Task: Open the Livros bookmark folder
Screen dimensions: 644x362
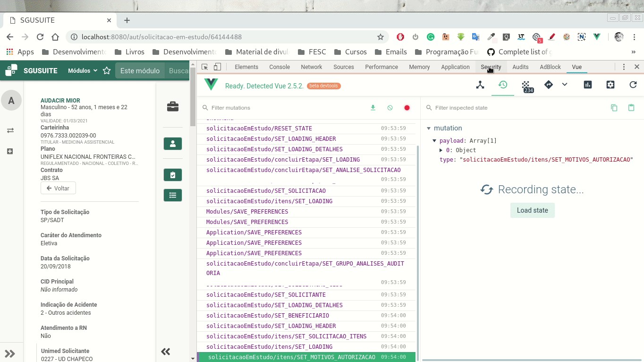Action: click(129, 52)
